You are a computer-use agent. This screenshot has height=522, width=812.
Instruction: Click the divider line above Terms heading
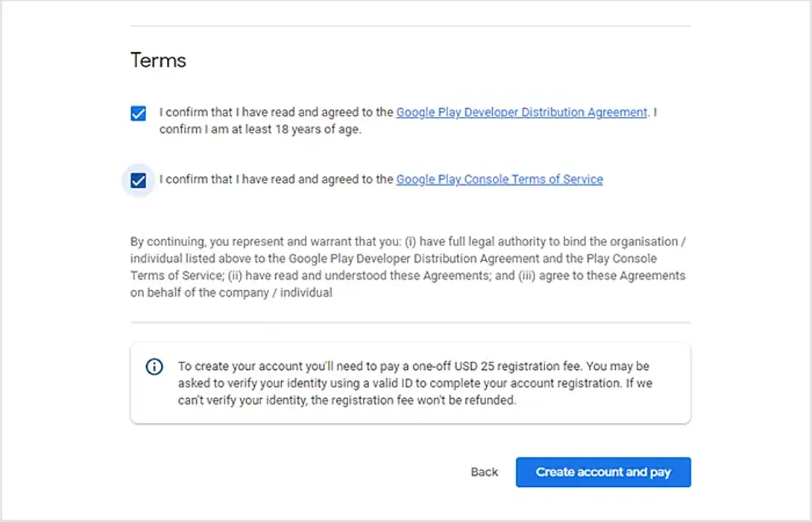[x=410, y=27]
